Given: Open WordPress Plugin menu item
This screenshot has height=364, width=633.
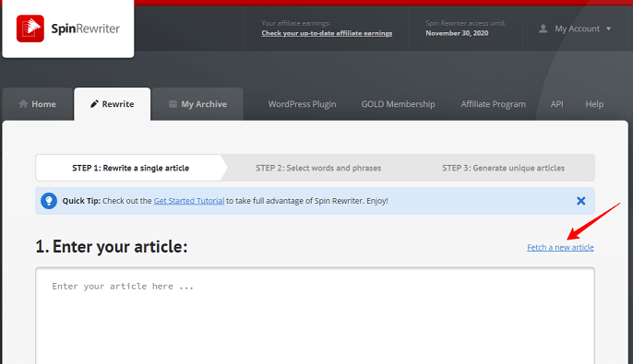Looking at the screenshot, I should point(302,104).
